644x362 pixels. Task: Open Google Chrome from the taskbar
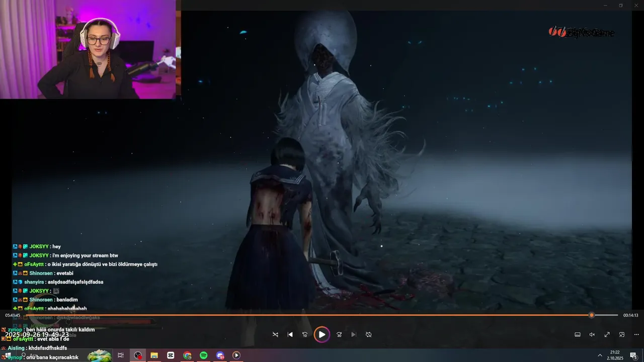point(187,355)
